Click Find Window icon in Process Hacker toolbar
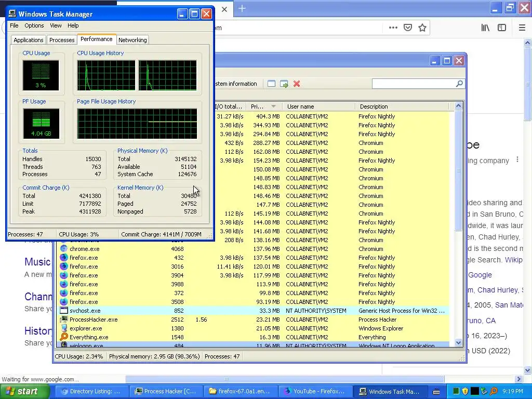This screenshot has height=399, width=532. (x=271, y=84)
